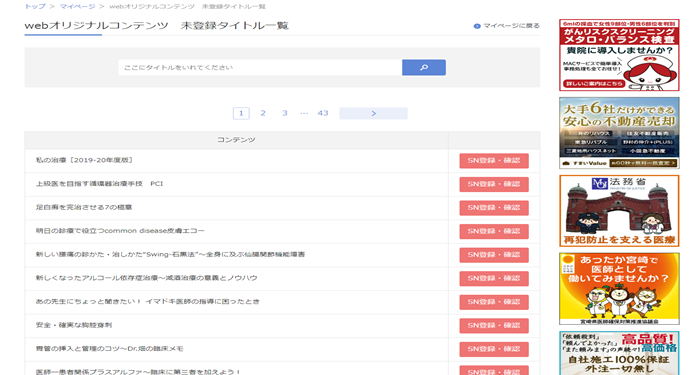Register SN for 足白癬を完治させる7の極意

tap(494, 208)
